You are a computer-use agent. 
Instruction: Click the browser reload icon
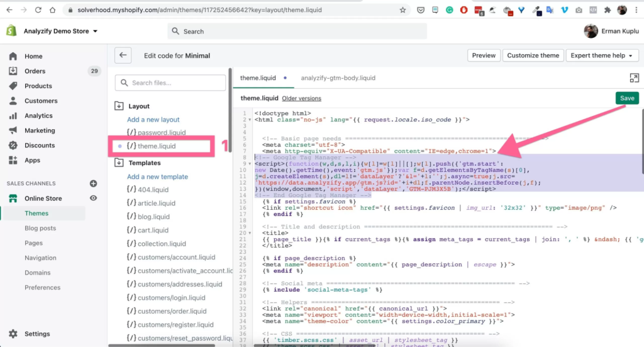(x=38, y=10)
